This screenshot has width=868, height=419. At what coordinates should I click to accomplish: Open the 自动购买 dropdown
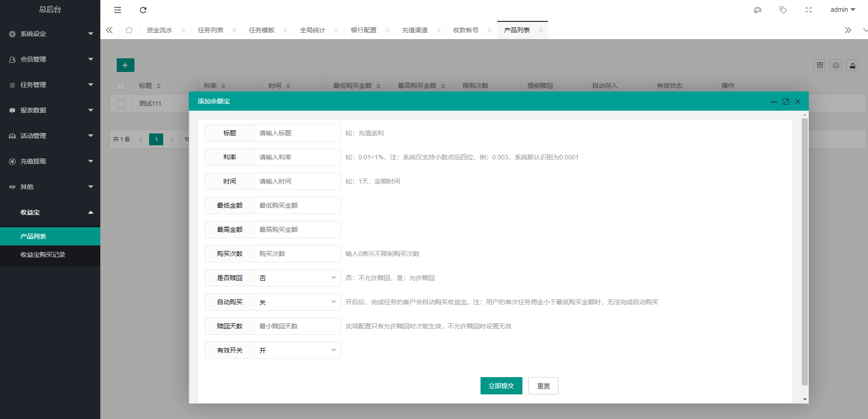297,302
